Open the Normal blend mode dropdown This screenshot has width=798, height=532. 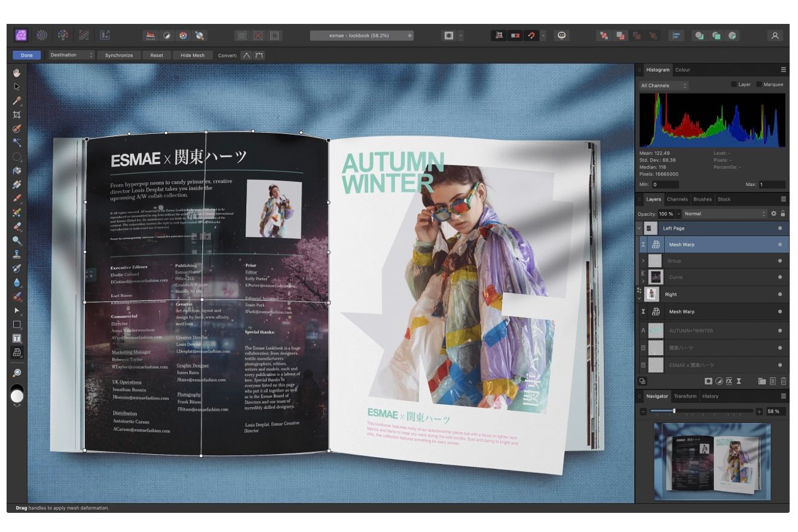[724, 213]
